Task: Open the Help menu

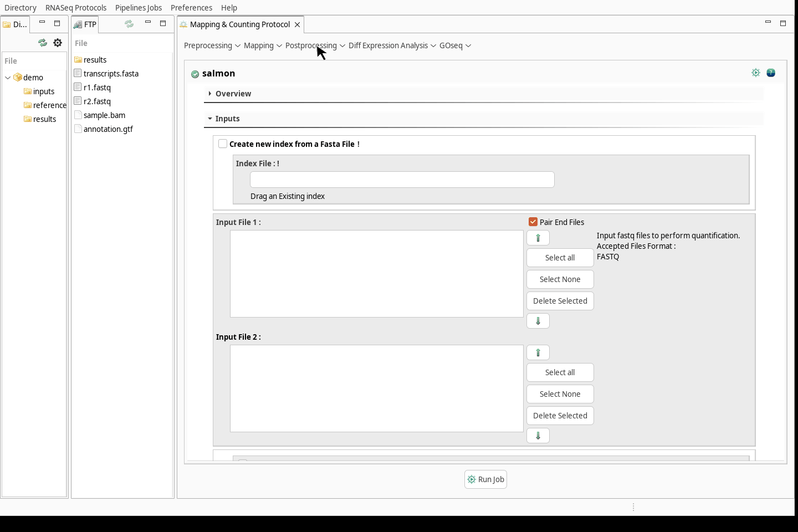Action: pyautogui.click(x=229, y=8)
